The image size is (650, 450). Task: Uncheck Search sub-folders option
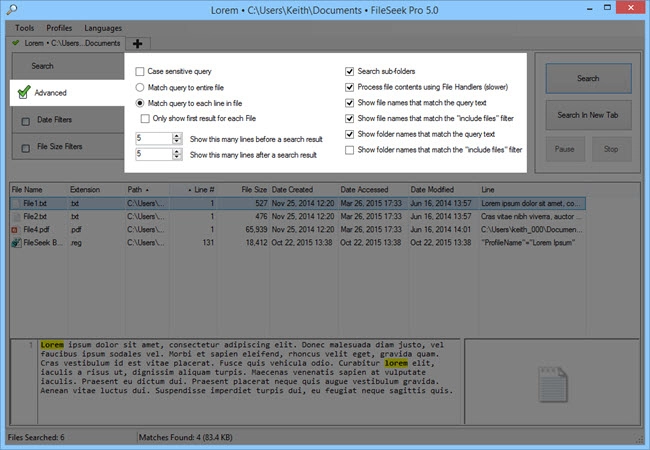coord(349,71)
